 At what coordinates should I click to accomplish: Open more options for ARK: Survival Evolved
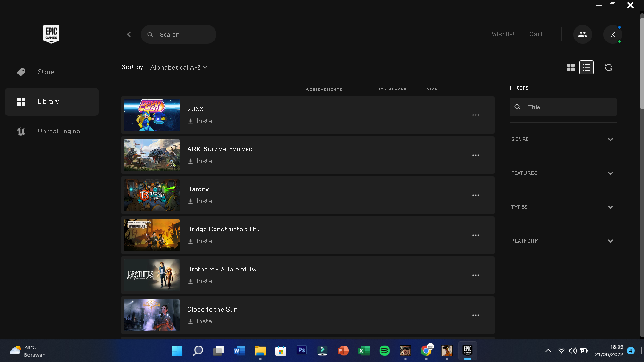point(476,155)
